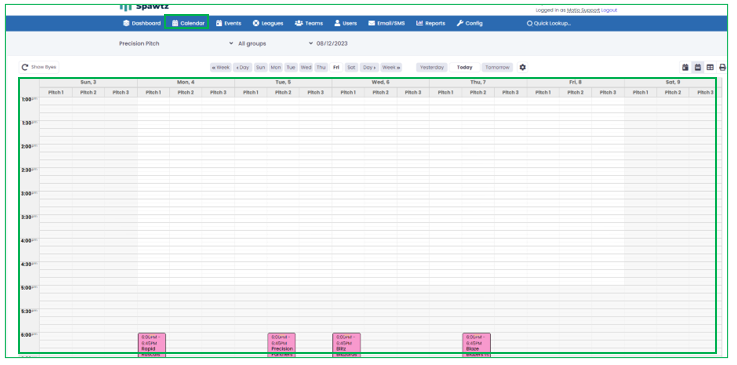737x365 pixels.
Task: Jump to Tomorrow's schedule
Action: point(497,67)
